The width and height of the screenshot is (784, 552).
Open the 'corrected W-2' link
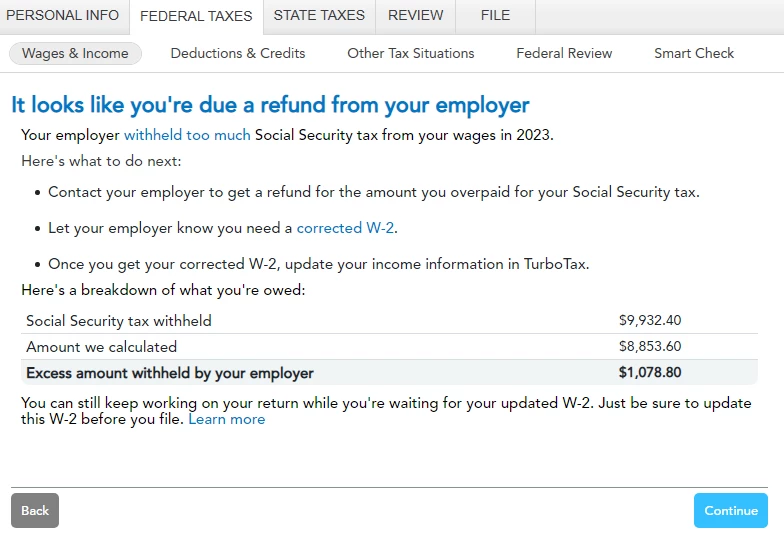(x=346, y=228)
